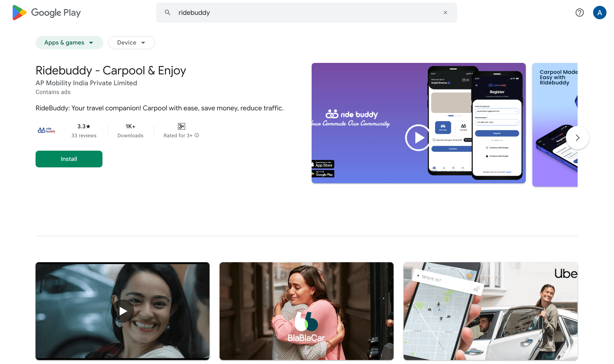This screenshot has width=614, height=364.
Task: Click the 3.3 star rating
Action: click(84, 126)
